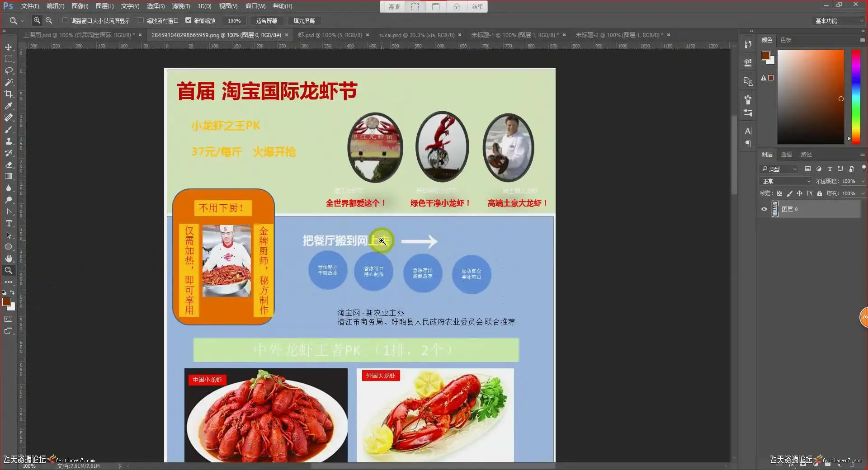
Task: Toggle lock position
Action: click(x=799, y=193)
